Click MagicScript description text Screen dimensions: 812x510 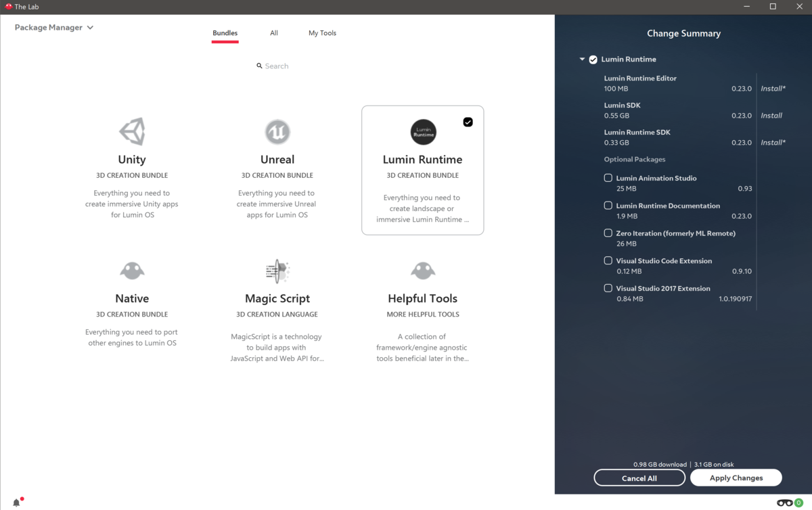[277, 348]
